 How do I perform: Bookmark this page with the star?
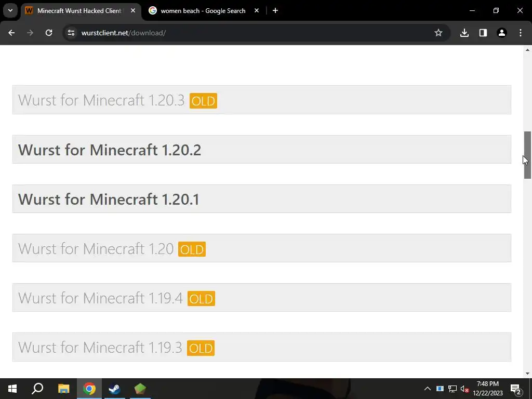(438, 33)
